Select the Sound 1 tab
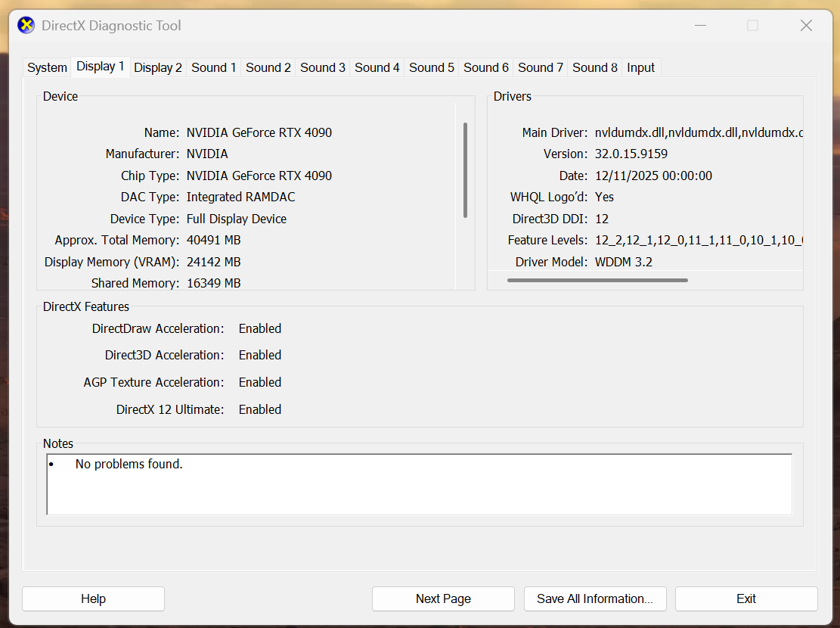This screenshot has height=628, width=840. click(213, 67)
